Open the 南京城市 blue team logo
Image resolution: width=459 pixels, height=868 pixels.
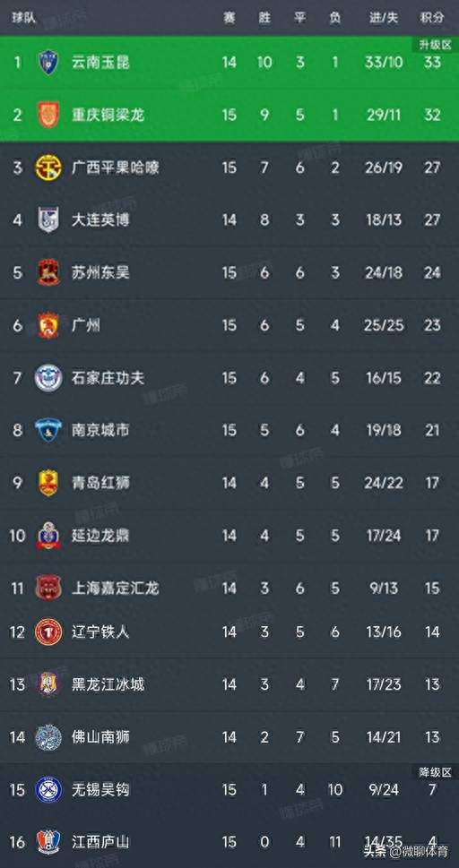tap(48, 430)
